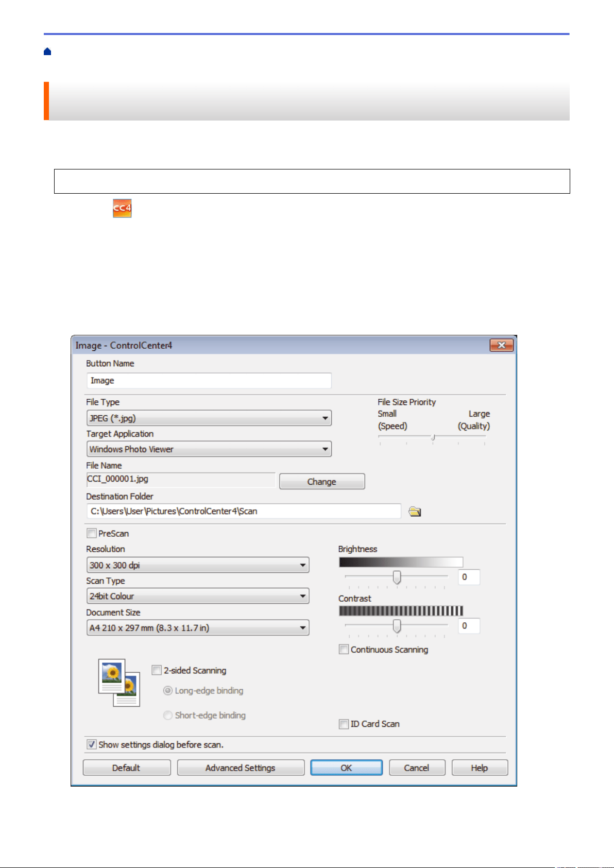Enable ID Card Scan checkbox
The image size is (614, 868).
click(344, 724)
